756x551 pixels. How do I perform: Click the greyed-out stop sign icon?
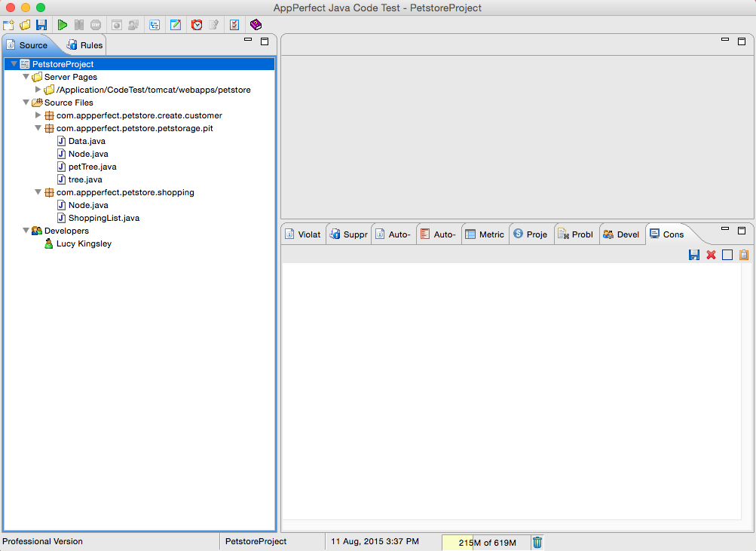coord(96,25)
